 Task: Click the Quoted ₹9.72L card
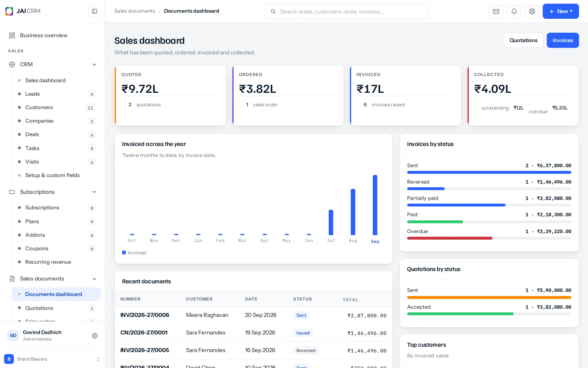[170, 95]
